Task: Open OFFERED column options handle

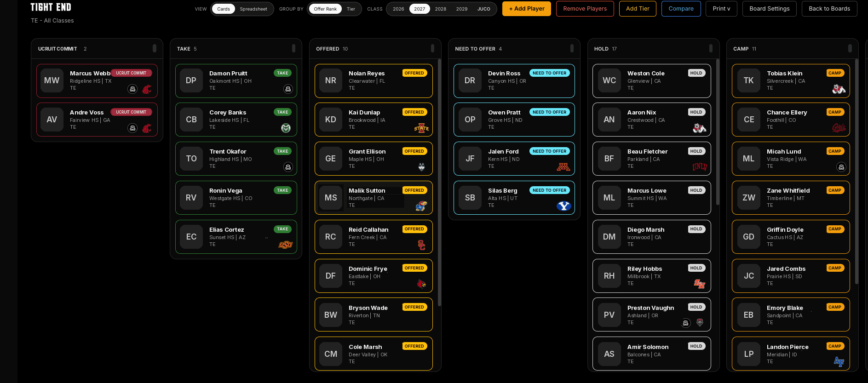Action: click(432, 48)
